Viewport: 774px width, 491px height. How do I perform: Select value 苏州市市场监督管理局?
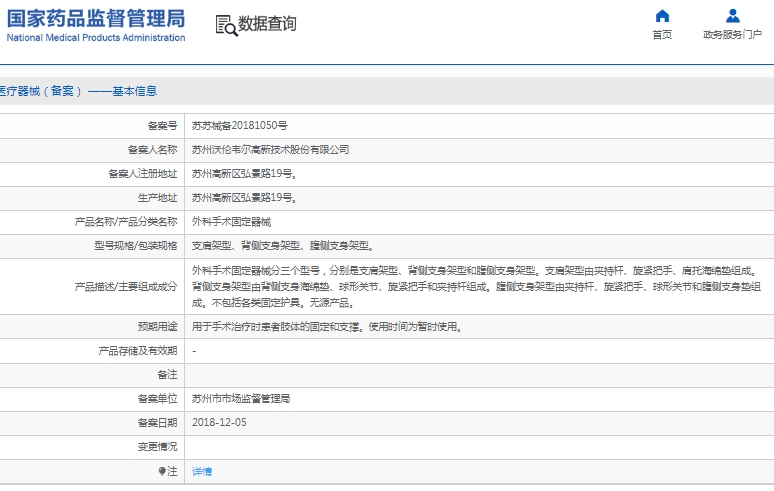point(241,399)
